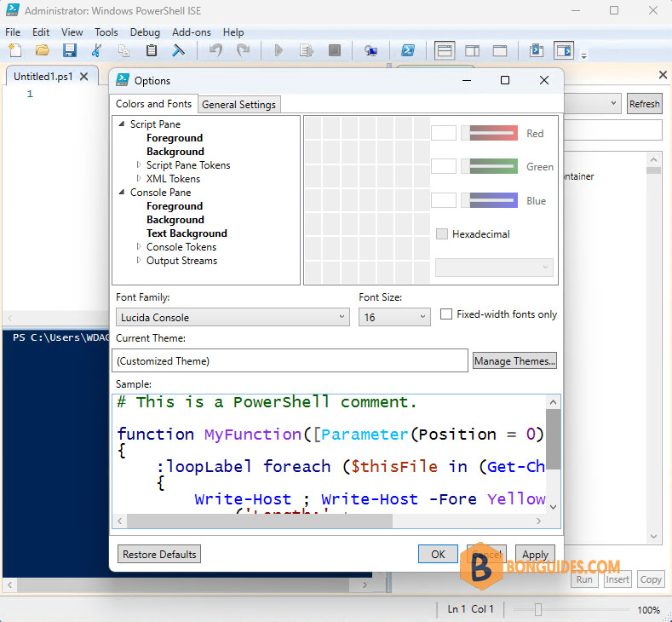Screen dimensions: 672x622
Task: Select Console Pane Text Background item
Action: pos(187,233)
